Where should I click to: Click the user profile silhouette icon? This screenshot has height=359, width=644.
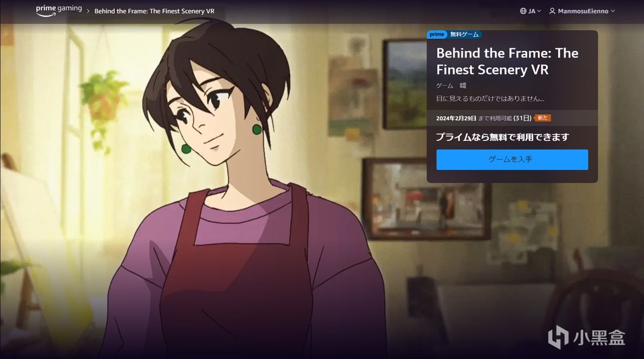pyautogui.click(x=552, y=11)
